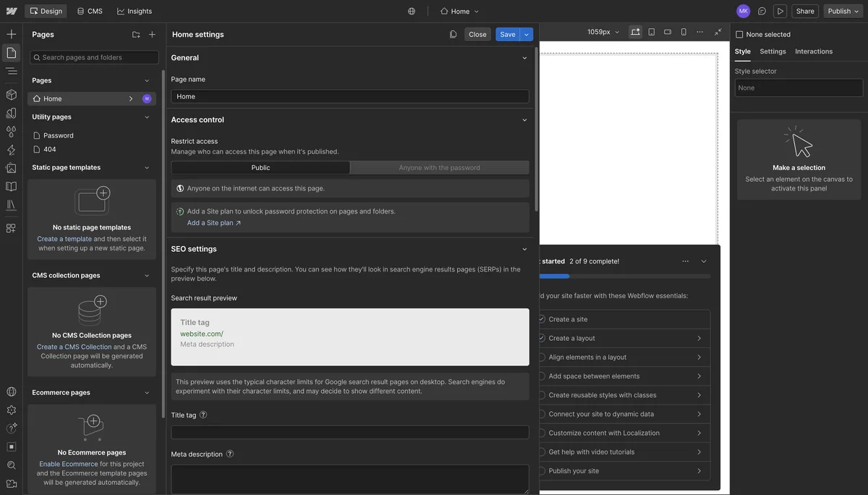868x495 pixels.
Task: Open more breakpoints ellipsis menu
Action: coord(699,32)
